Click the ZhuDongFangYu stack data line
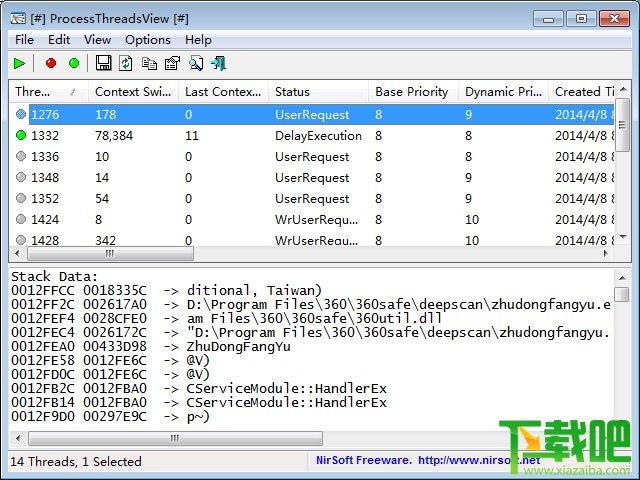640x480 pixels. 151,347
